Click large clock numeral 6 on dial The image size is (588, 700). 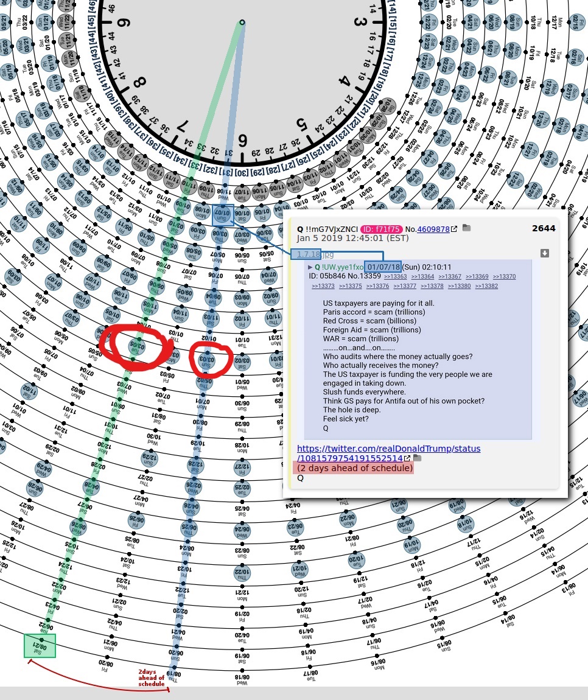[x=242, y=141]
